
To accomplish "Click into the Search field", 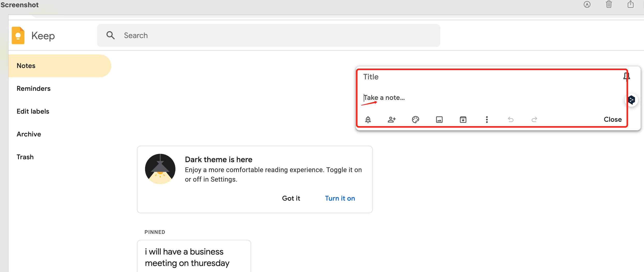I will click(x=268, y=35).
